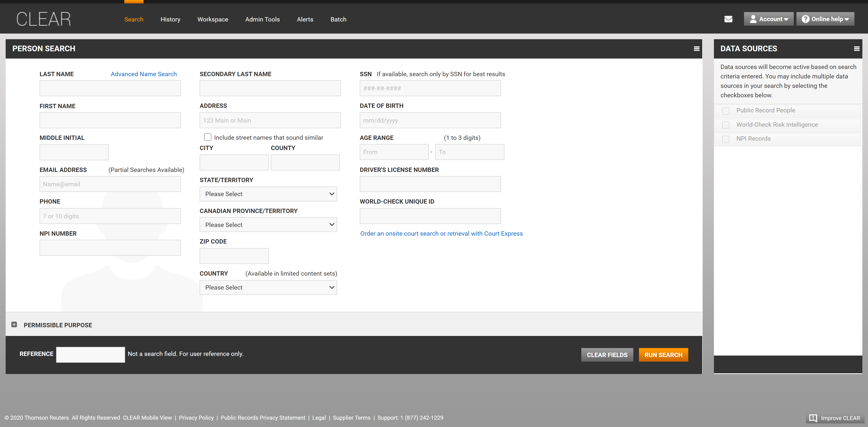Open the mail envelope icon
This screenshot has height=427, width=868.
point(728,19)
